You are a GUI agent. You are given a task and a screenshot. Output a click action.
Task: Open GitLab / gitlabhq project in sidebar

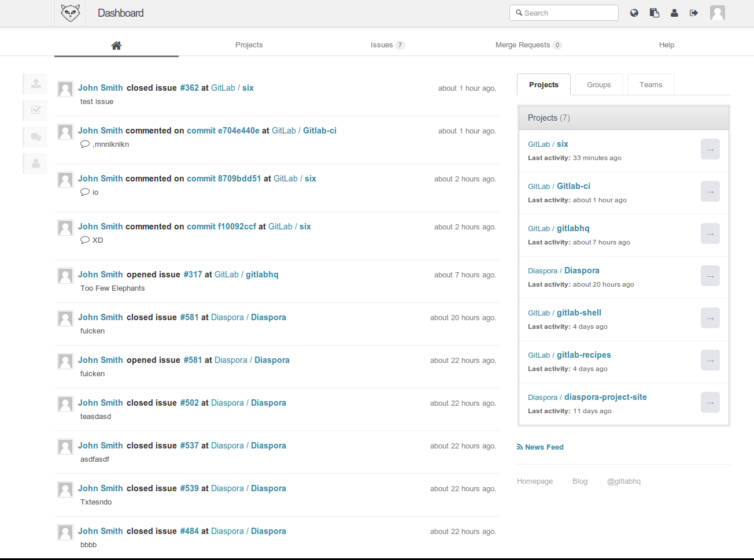(559, 228)
